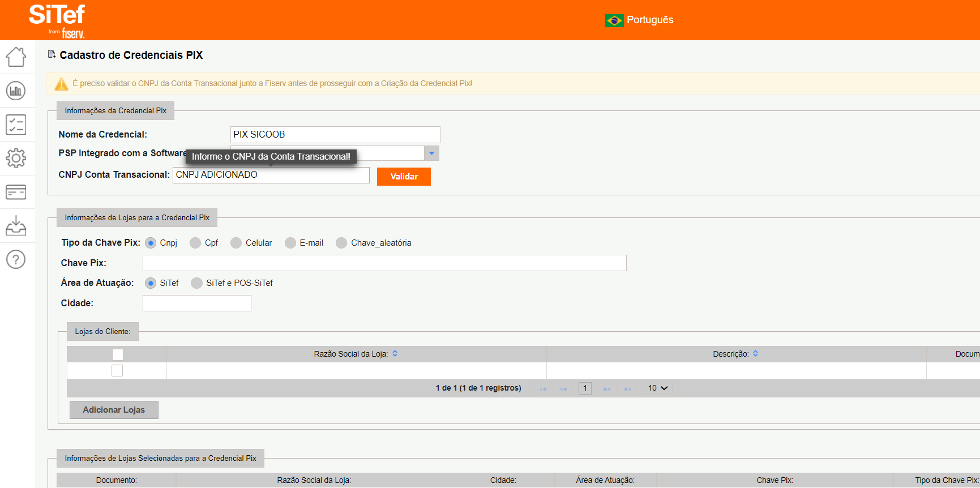The image size is (980, 488).
Task: Click the 'Área de Atuação:' column header
Action: (605, 480)
